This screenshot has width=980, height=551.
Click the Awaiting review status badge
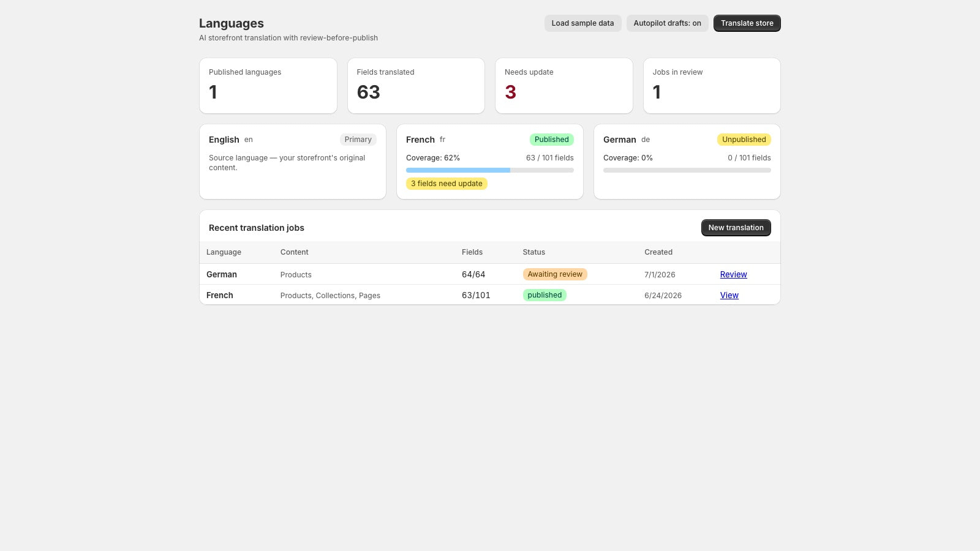click(x=555, y=274)
